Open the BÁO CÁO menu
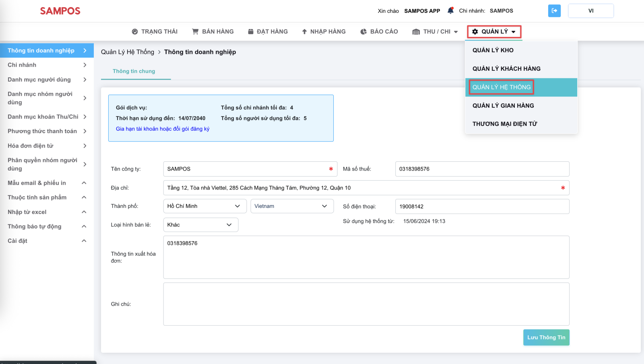The image size is (644, 364). coord(379,31)
